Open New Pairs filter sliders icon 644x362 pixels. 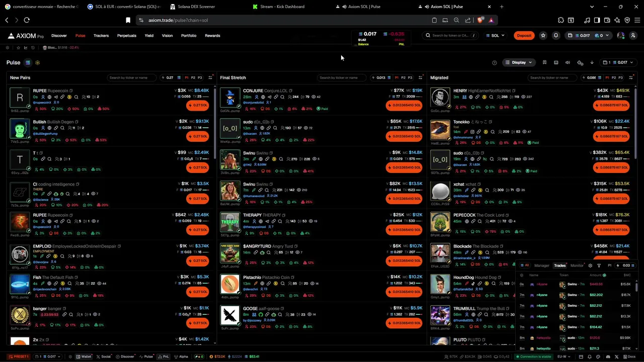point(210,78)
